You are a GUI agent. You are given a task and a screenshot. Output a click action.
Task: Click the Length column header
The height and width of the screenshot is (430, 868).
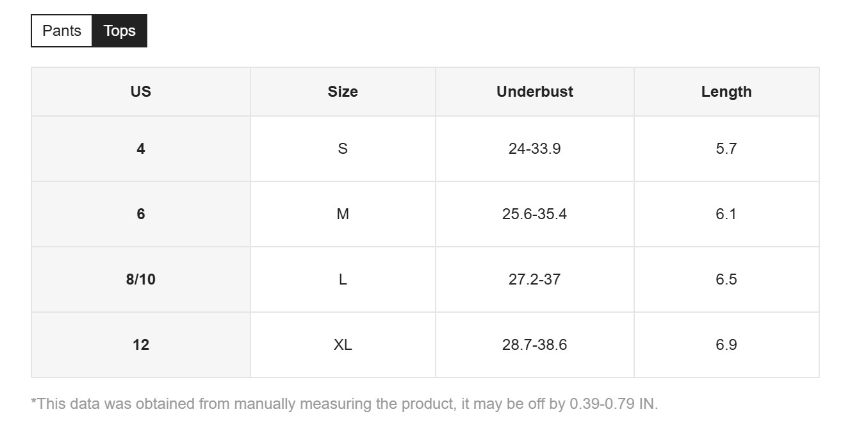point(726,92)
